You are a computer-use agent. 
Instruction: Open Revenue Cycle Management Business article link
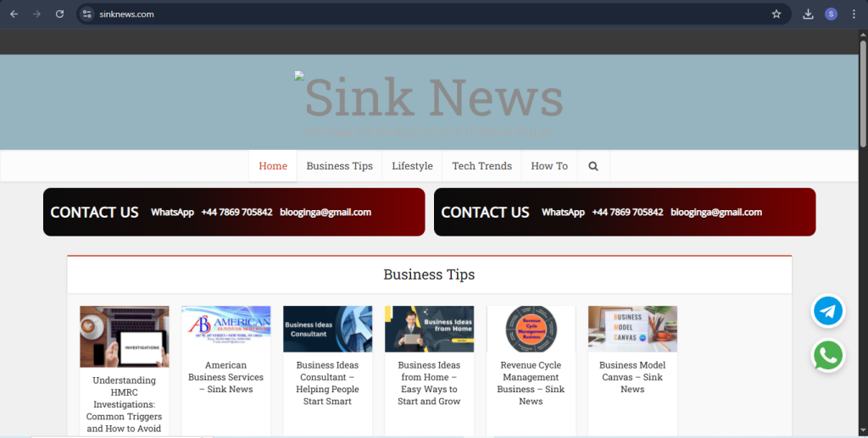pos(531,383)
